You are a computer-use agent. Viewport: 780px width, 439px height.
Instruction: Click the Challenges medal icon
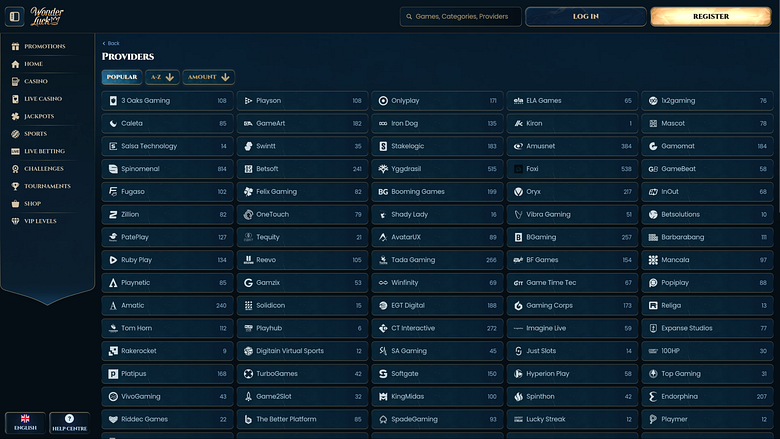(x=15, y=169)
